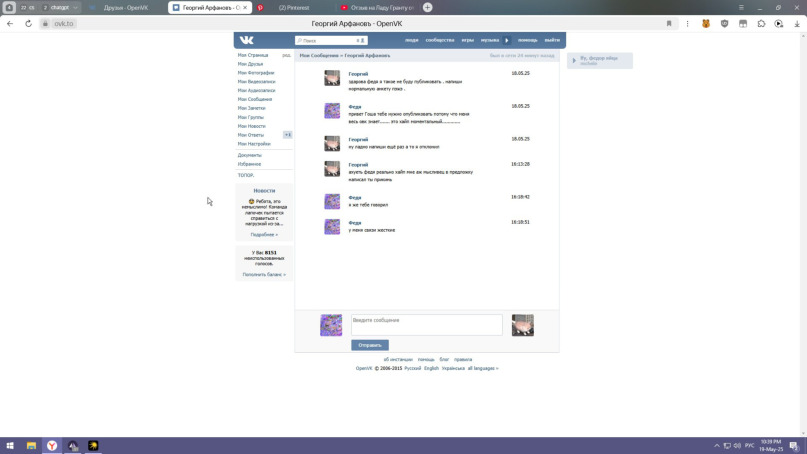
Task: Open музыка in the header menu
Action: pos(489,40)
